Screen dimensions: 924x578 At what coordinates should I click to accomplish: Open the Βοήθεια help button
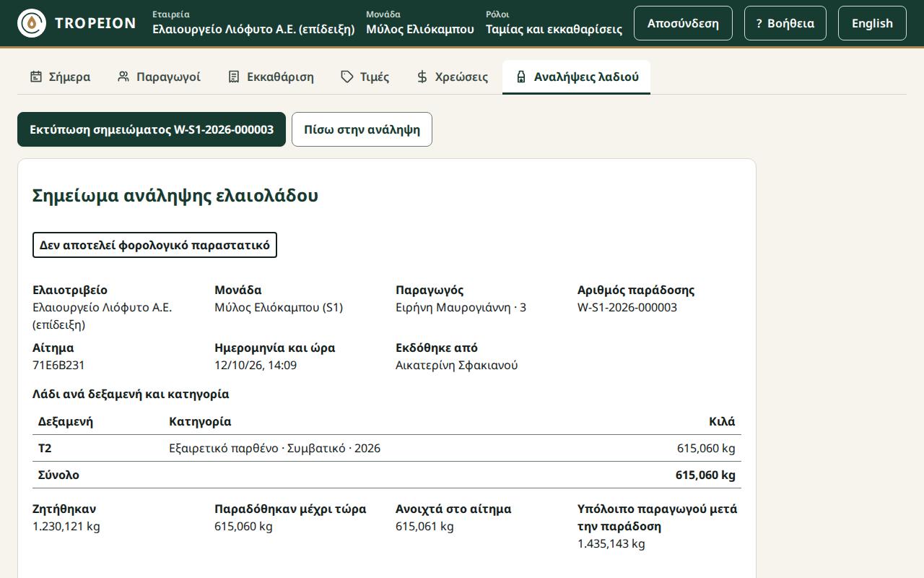[785, 23]
